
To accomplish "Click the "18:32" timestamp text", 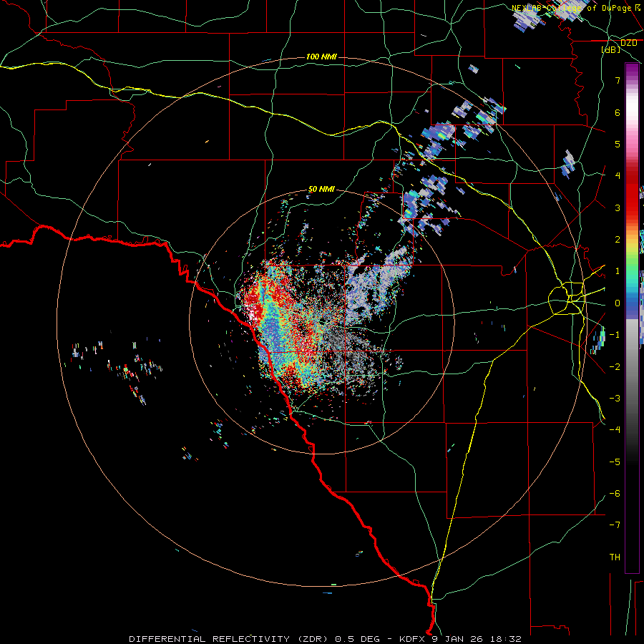I will [x=505, y=639].
